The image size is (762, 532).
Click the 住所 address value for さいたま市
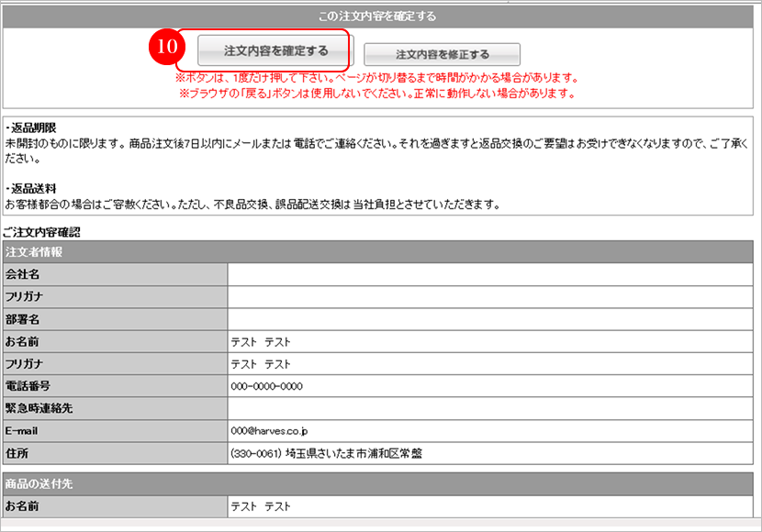pos(326,453)
